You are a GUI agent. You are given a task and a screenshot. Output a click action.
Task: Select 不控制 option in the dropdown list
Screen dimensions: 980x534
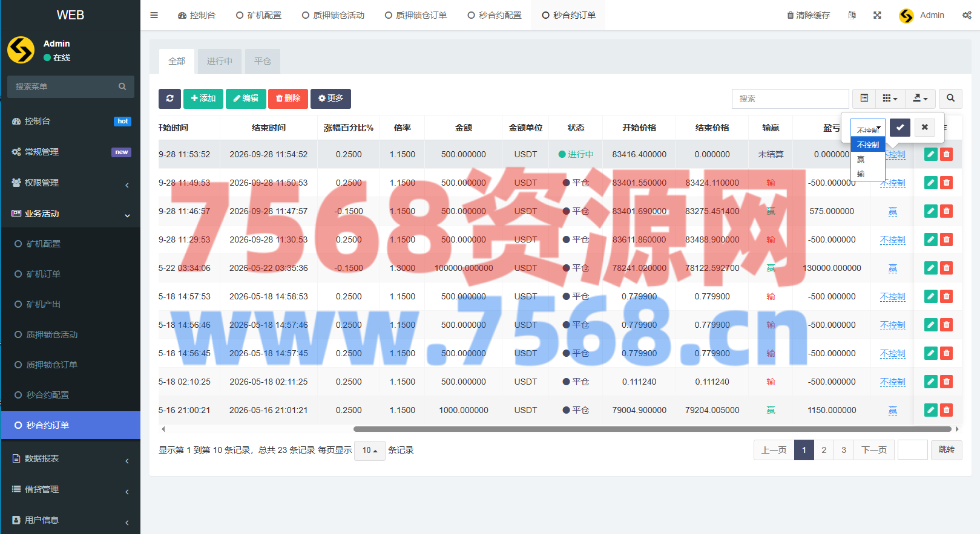(868, 145)
